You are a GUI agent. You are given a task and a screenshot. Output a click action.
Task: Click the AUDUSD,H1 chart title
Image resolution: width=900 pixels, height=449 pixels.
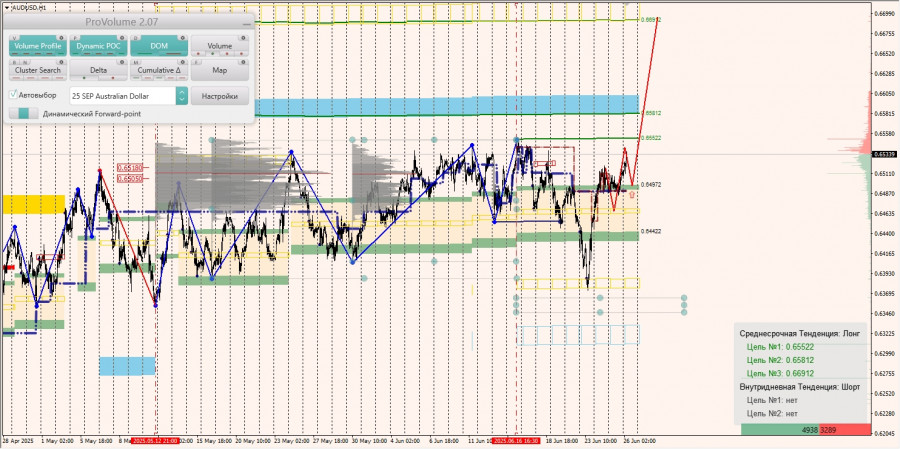(x=29, y=7)
